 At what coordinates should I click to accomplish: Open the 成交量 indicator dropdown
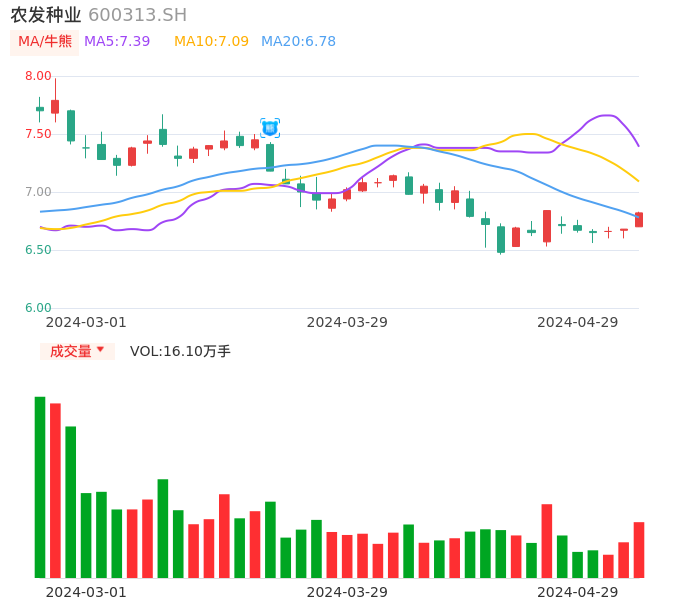(77, 351)
